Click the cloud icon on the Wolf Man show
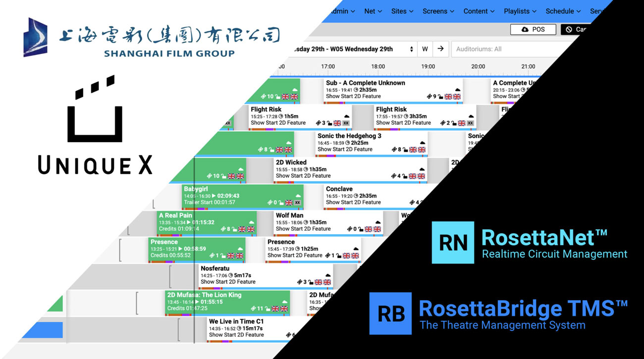Viewport: 644px width, 359px height. point(378,223)
